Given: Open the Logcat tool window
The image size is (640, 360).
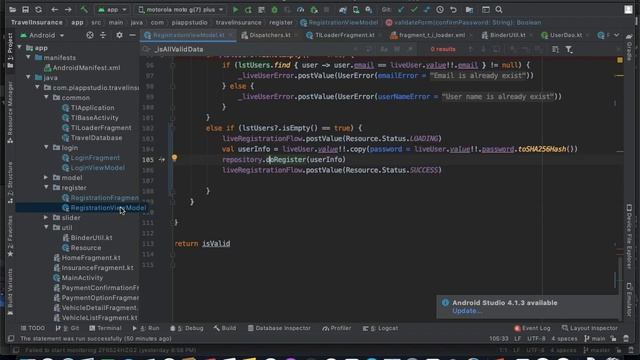Looking at the screenshot, I should [x=380, y=328].
